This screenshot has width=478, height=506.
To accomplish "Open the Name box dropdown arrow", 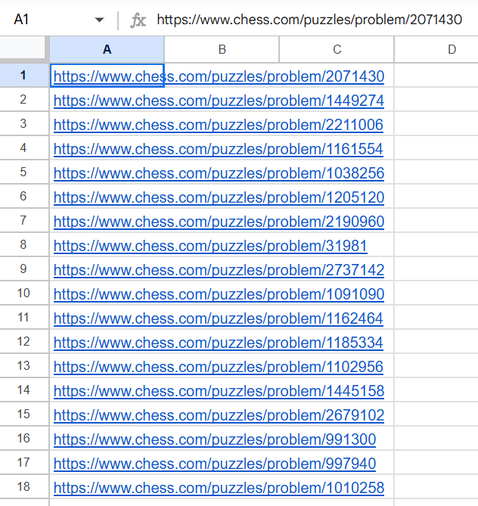I will tap(99, 20).
